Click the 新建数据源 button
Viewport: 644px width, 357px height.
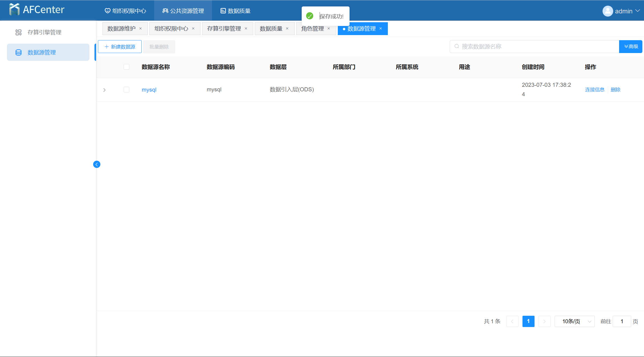120,47
